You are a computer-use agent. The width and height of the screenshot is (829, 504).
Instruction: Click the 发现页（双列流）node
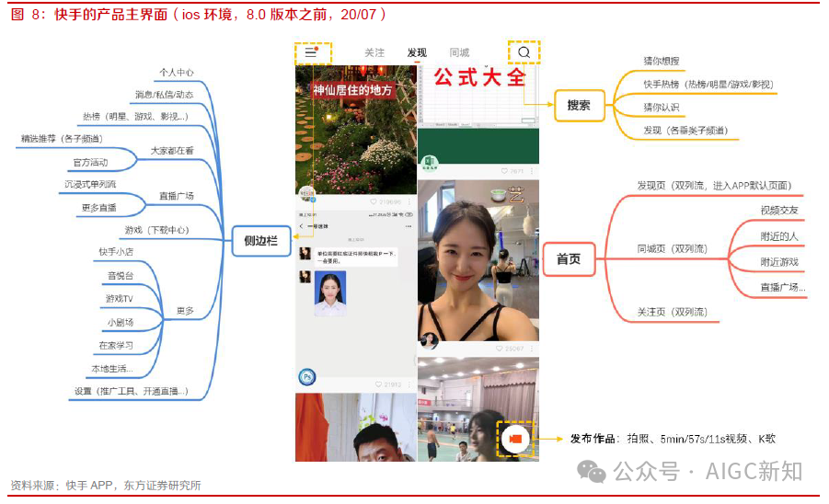[715, 186]
